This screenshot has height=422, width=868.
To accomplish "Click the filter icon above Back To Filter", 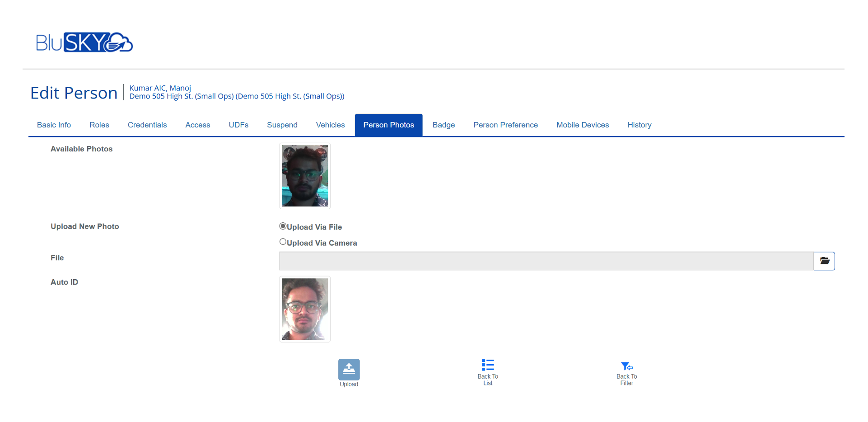I will coord(626,366).
